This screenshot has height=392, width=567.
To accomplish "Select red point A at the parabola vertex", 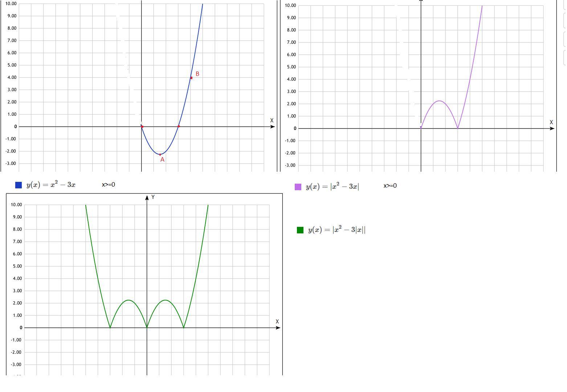I will click(160, 155).
